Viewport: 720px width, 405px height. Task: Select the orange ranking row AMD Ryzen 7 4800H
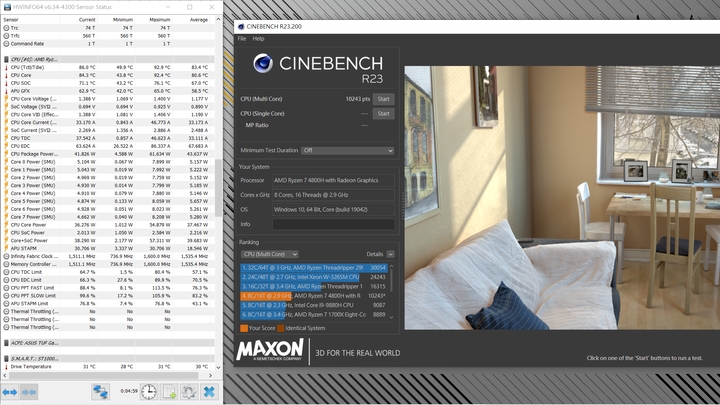coord(314,296)
